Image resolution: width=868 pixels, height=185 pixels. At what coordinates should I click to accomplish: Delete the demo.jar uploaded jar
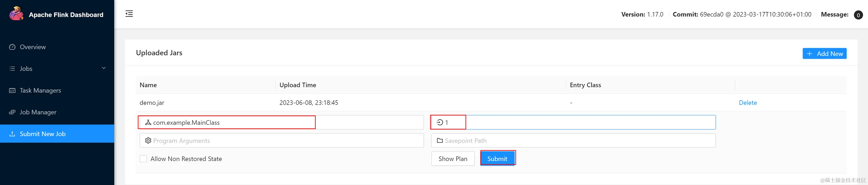[748, 102]
